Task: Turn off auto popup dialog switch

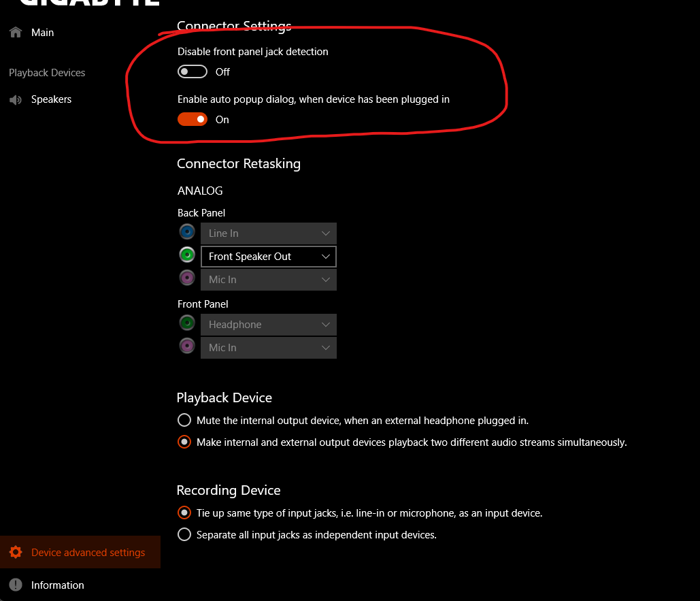Action: click(193, 119)
